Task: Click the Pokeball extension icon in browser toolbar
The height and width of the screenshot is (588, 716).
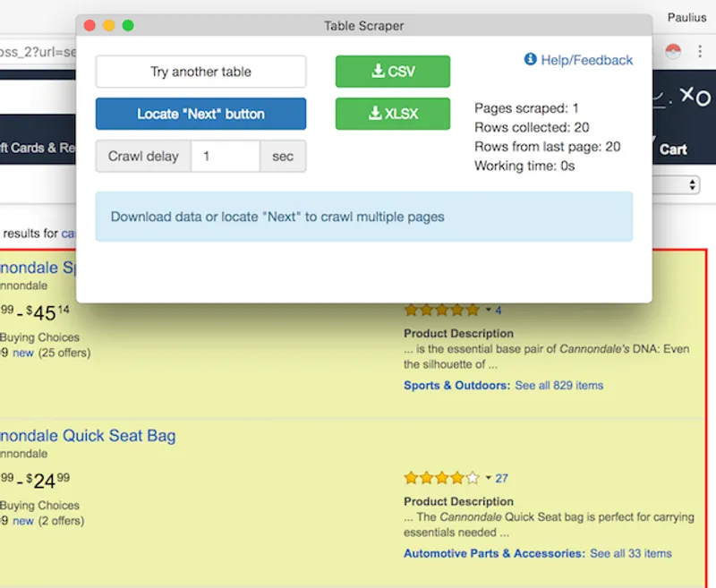Action: 674,50
